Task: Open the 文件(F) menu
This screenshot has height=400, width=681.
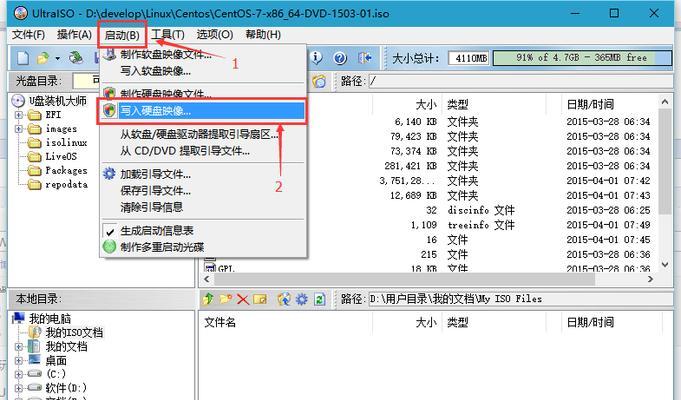Action: tap(28, 35)
